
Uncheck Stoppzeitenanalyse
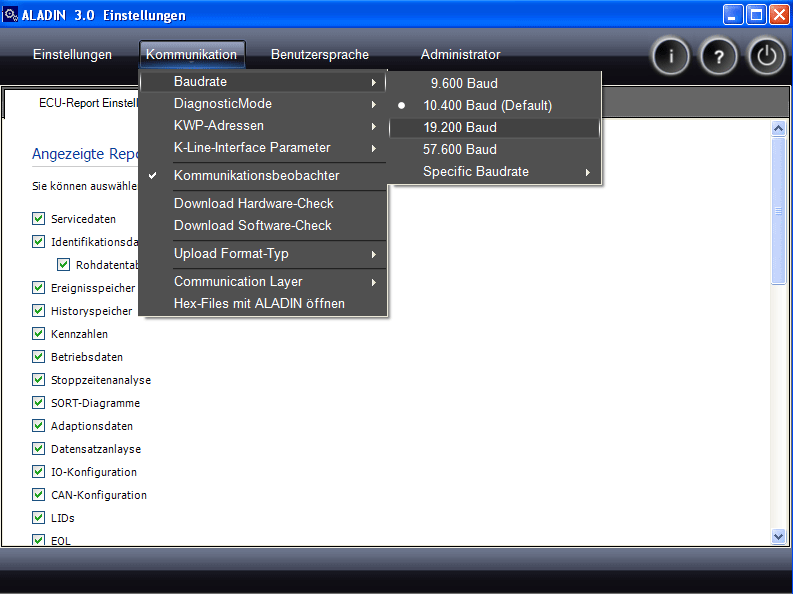pos(38,380)
